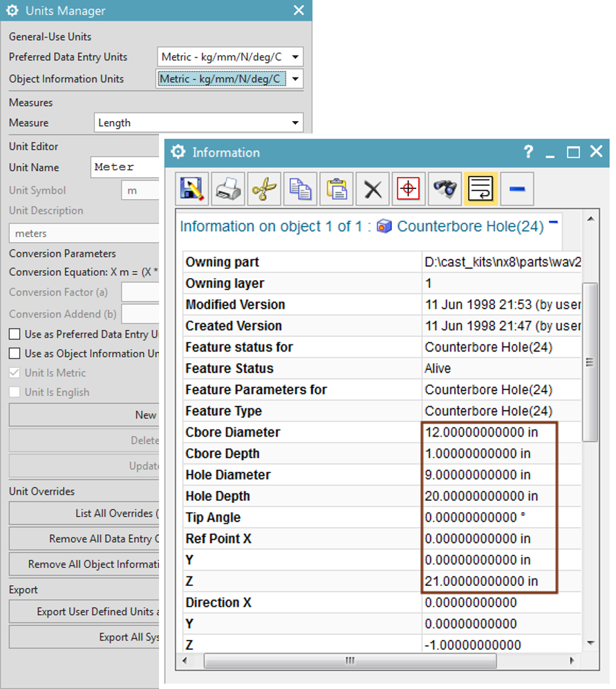
Task: Click the New button in Unit Editor
Action: pyautogui.click(x=84, y=415)
